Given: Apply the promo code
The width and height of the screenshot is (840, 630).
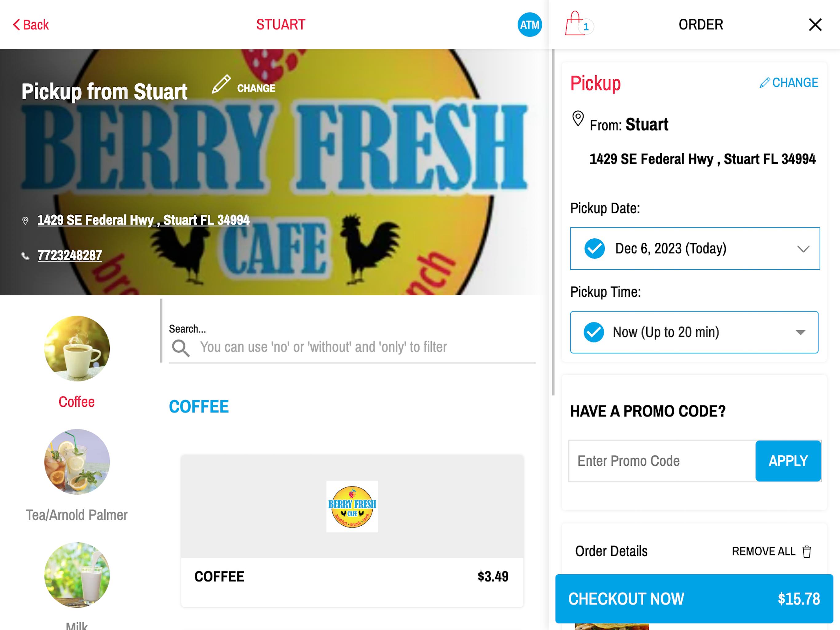Looking at the screenshot, I should point(788,461).
